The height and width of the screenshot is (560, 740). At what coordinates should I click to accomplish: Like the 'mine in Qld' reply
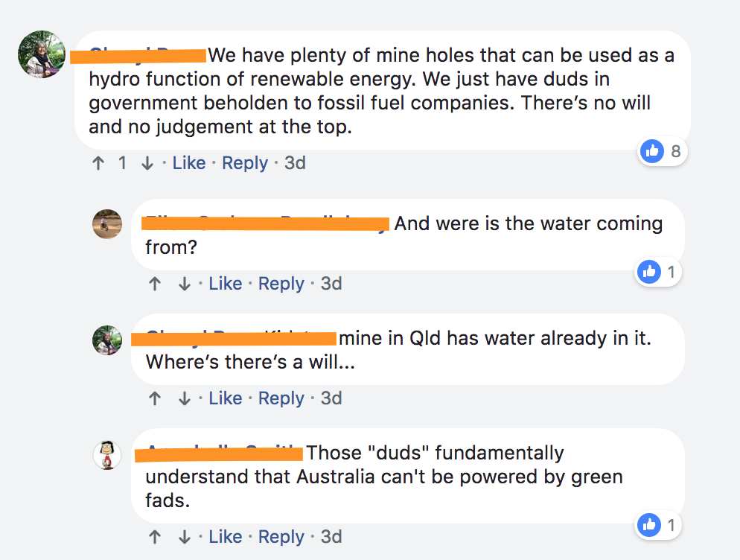[x=226, y=398]
